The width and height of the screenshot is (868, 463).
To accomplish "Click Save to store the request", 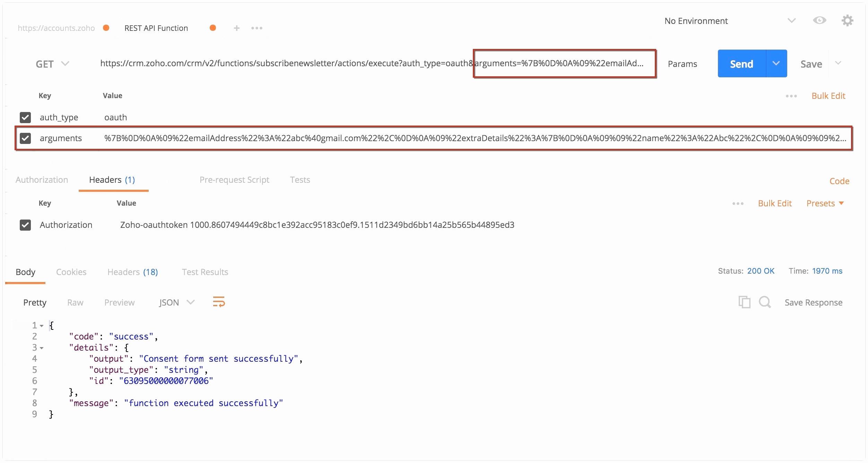I will tap(811, 64).
